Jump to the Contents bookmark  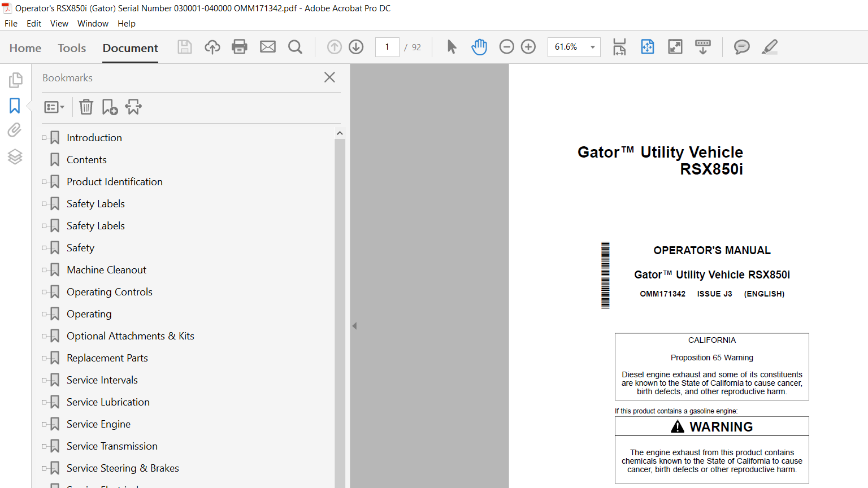[x=86, y=160]
